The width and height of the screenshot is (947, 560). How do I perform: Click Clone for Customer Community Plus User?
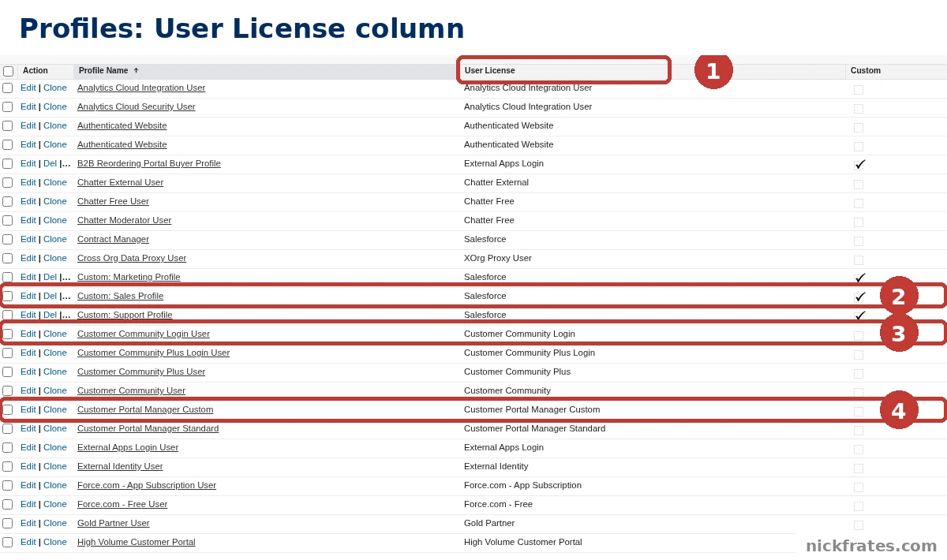coord(55,371)
